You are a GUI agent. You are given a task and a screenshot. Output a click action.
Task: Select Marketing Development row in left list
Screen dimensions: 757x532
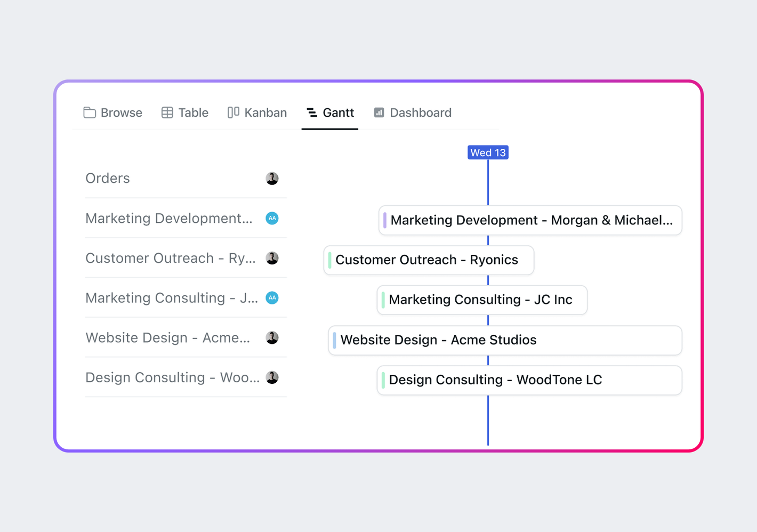(x=169, y=219)
